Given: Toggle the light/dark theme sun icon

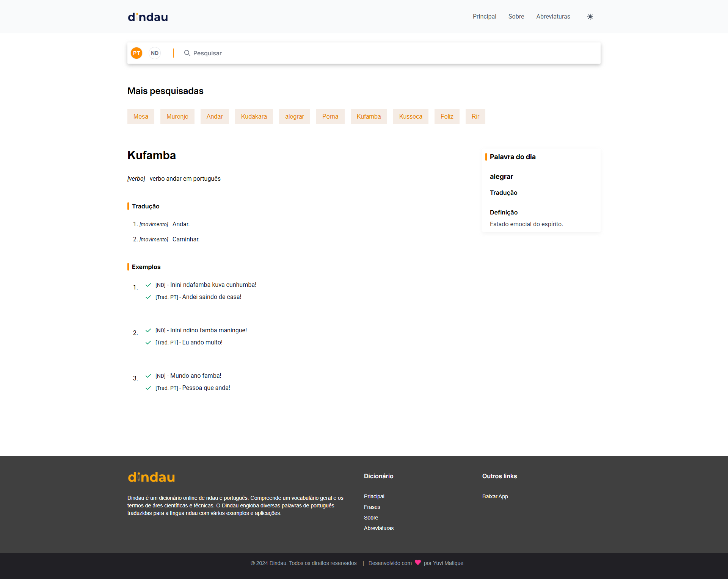Looking at the screenshot, I should coord(590,17).
